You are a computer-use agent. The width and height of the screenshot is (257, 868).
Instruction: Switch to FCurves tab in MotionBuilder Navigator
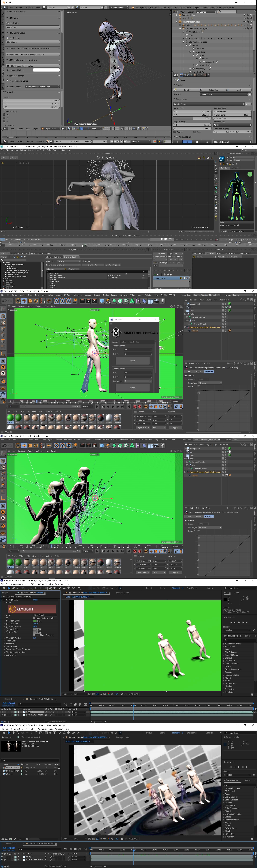pyautogui.click(x=25, y=253)
